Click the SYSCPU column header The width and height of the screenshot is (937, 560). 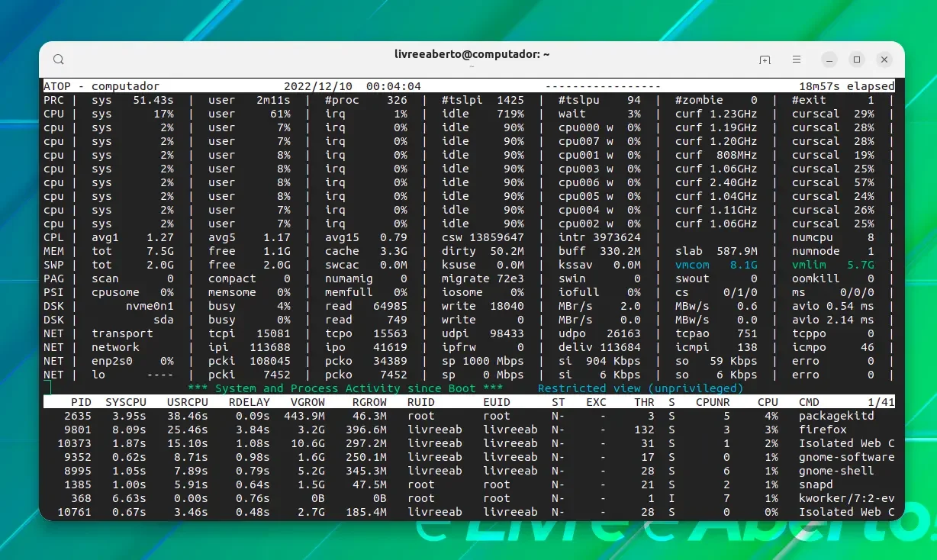[x=125, y=402]
